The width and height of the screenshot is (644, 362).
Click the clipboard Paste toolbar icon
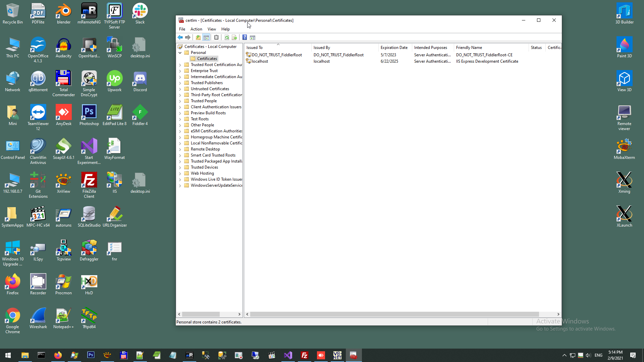[216, 38]
